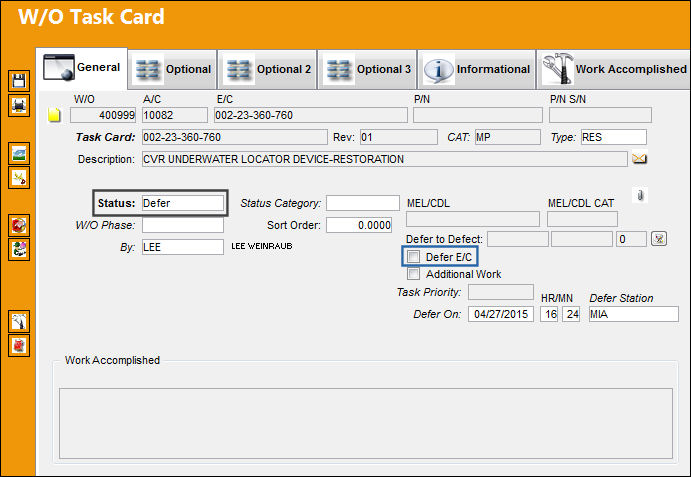Click the Work Accomplished text area

366,423
